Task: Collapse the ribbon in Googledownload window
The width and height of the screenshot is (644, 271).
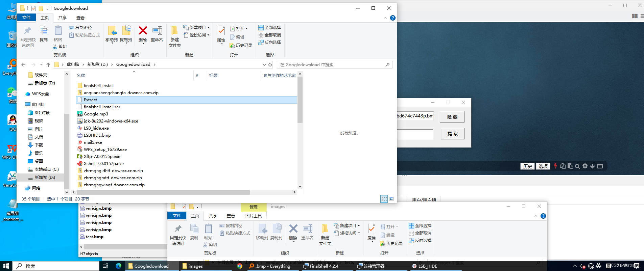Action: pyautogui.click(x=385, y=18)
